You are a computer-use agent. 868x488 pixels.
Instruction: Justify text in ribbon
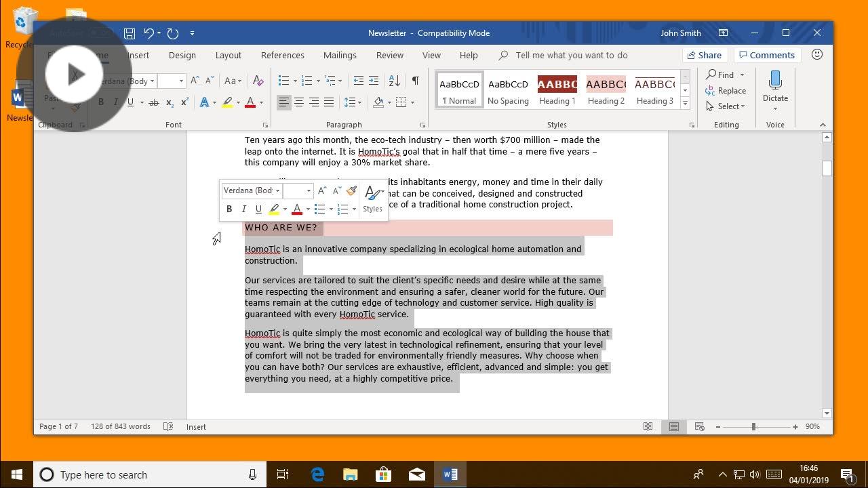(x=329, y=102)
